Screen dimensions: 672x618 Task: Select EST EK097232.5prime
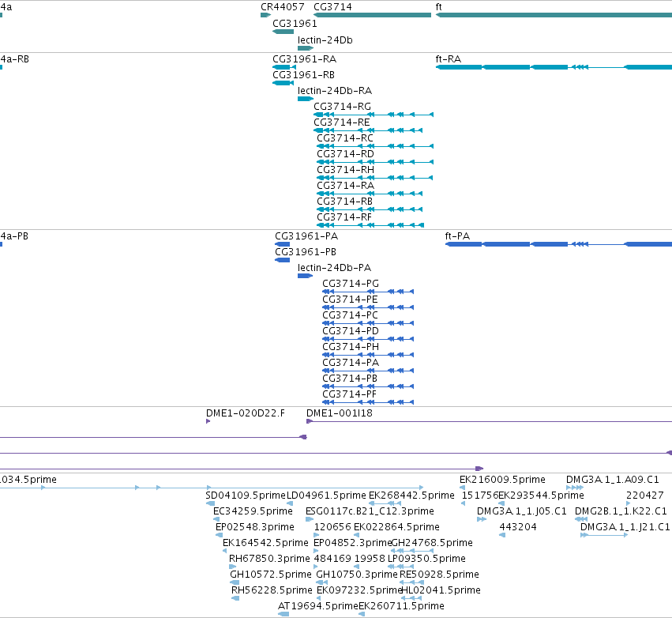pos(320,598)
